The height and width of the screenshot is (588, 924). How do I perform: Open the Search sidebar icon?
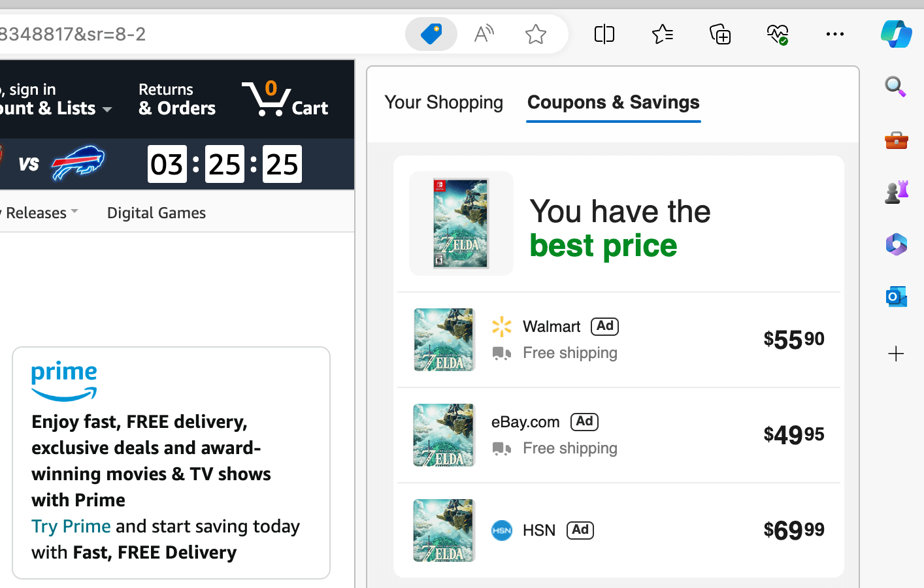click(x=895, y=87)
